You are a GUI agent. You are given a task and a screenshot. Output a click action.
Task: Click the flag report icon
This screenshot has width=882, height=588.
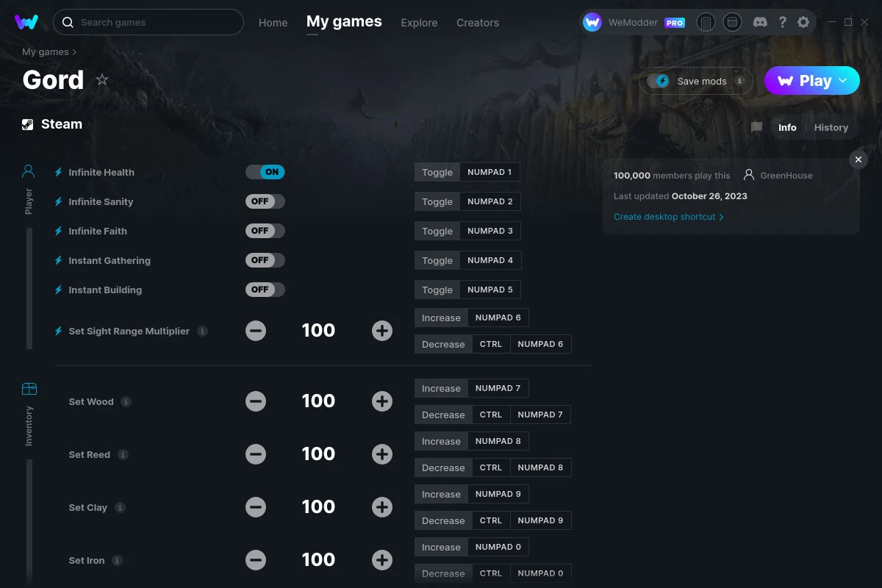(756, 127)
